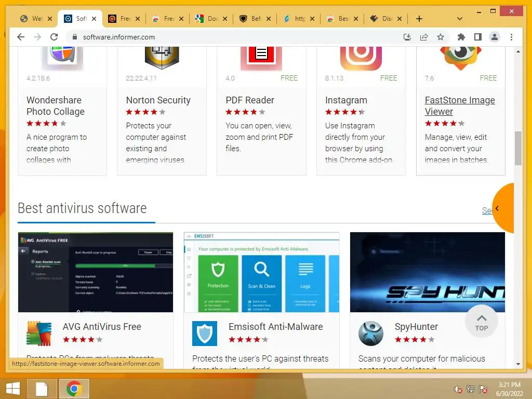Click the FastStone eye icon
The height and width of the screenshot is (399, 532).
click(461, 58)
